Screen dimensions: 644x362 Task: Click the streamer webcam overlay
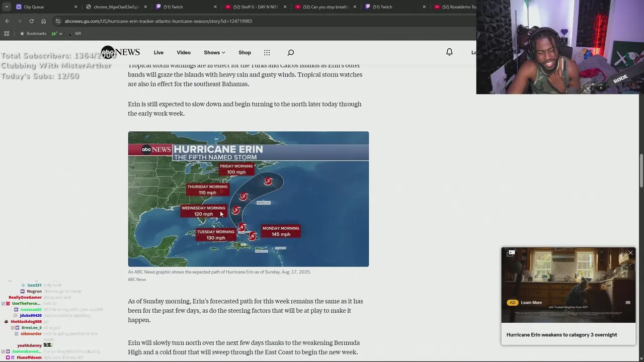[x=560, y=47]
